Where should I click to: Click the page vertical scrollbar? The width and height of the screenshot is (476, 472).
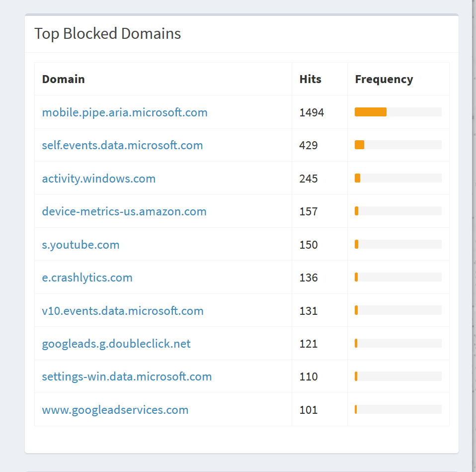[474, 236]
